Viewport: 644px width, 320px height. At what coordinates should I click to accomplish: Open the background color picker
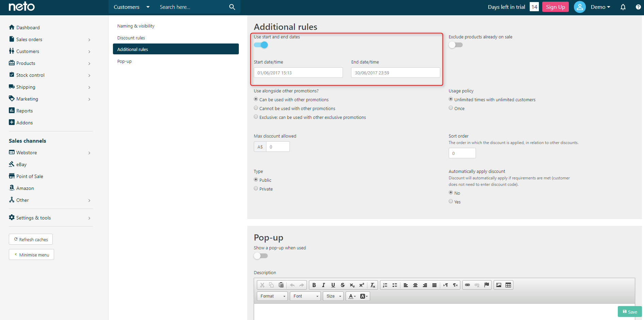(364, 296)
